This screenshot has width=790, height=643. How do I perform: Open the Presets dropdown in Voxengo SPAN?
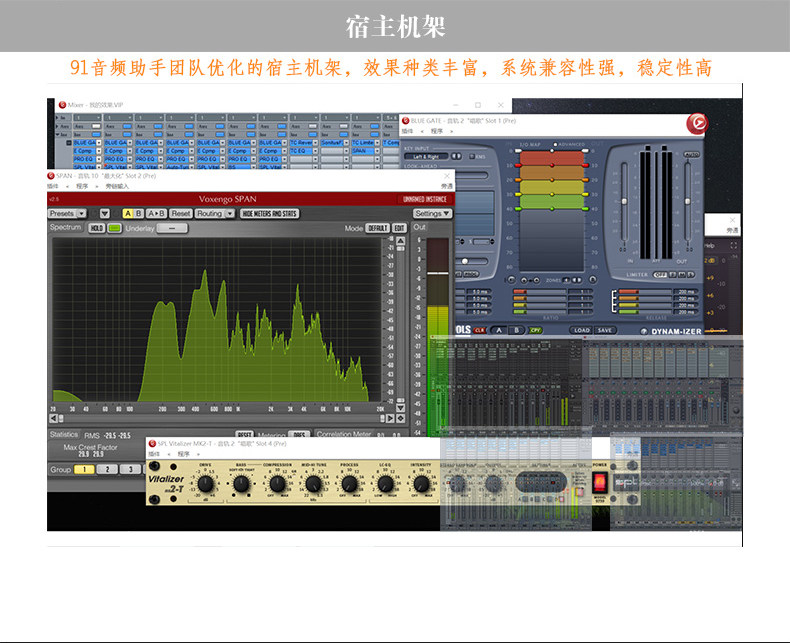click(x=68, y=214)
